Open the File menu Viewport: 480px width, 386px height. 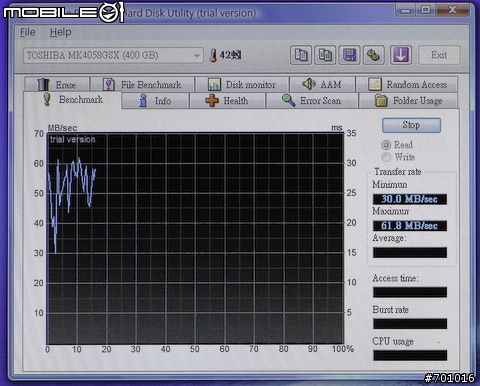[x=27, y=32]
